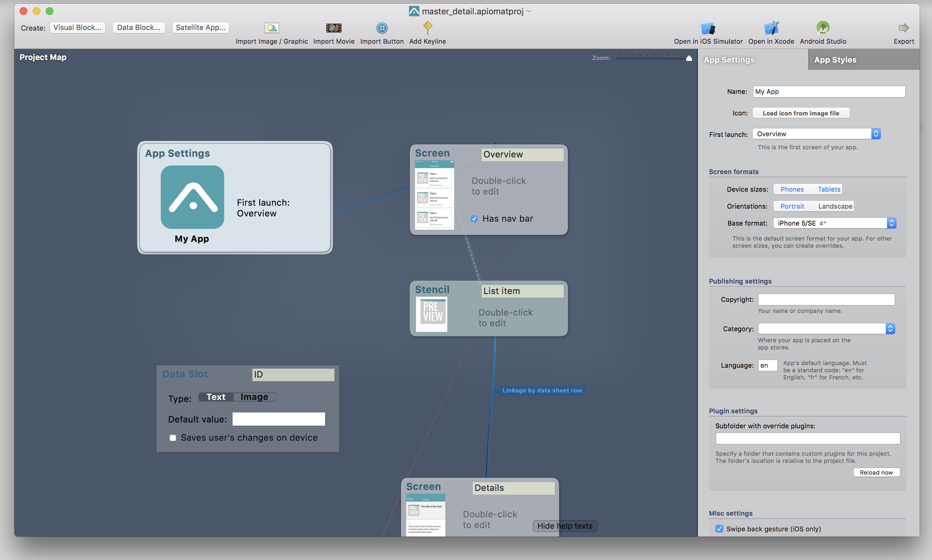Click the Import Image / Graphic icon

pos(272,27)
